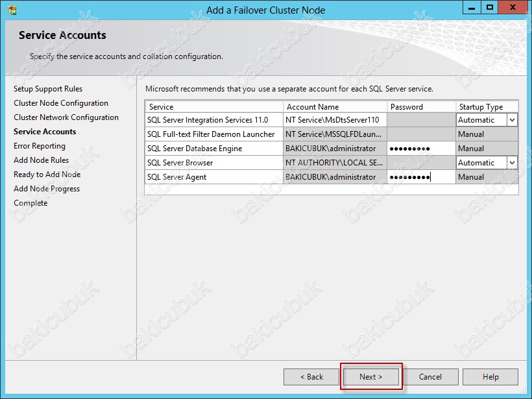532x399 pixels.
Task: Click the Password column header
Action: click(x=422, y=107)
